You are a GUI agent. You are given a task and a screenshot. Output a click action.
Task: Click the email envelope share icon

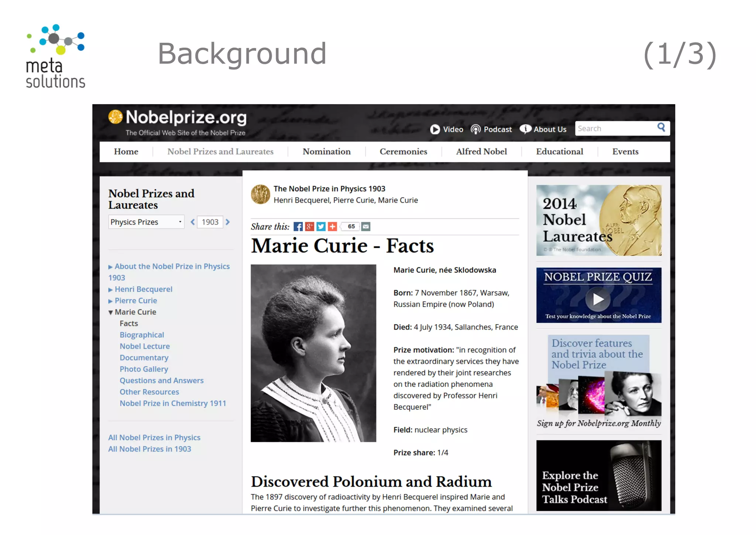[365, 227]
